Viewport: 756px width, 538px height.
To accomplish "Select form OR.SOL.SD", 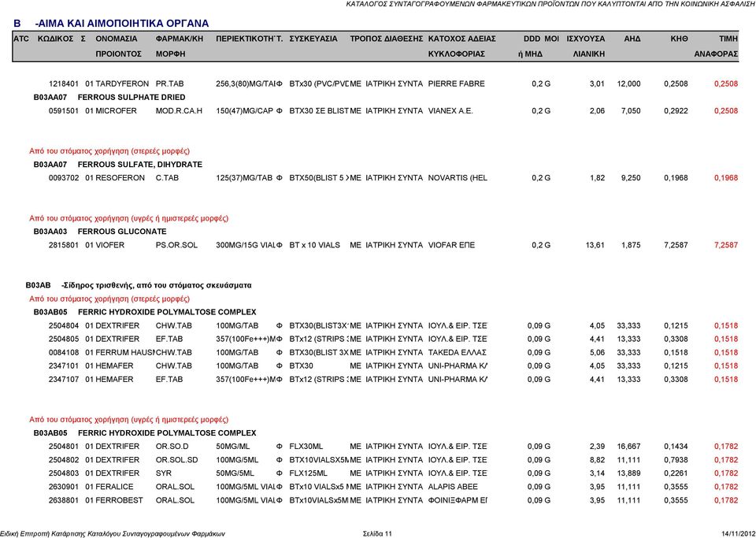I will (177, 460).
